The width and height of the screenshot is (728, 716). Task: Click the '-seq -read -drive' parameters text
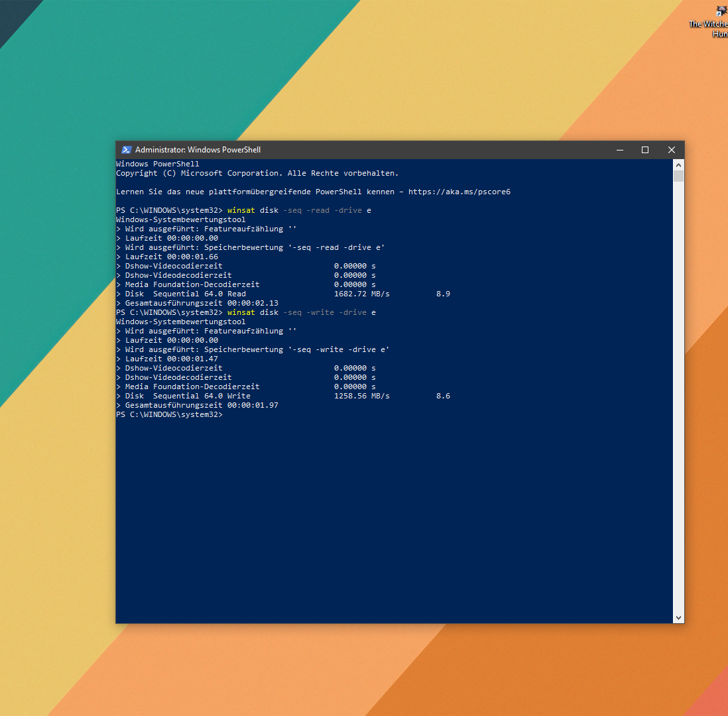pyautogui.click(x=322, y=210)
